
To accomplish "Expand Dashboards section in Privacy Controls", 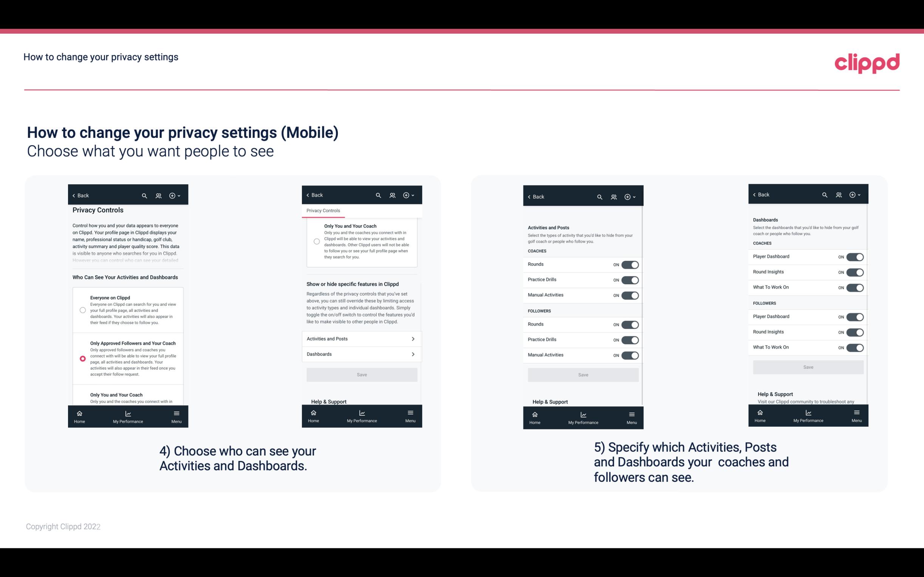I will tap(361, 354).
